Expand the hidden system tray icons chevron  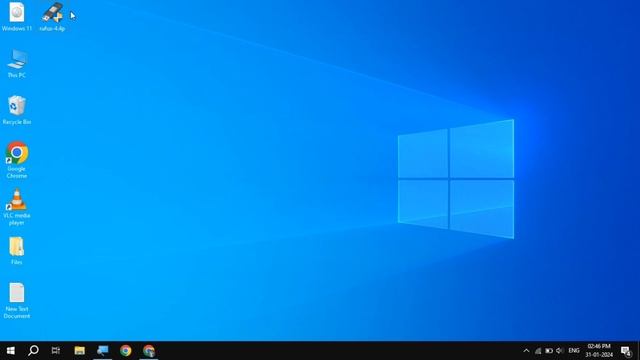[526, 351]
